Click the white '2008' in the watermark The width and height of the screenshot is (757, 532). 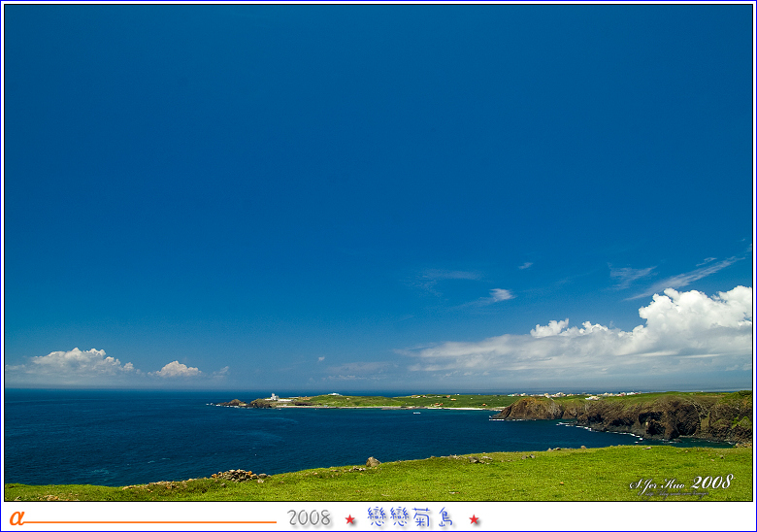[x=712, y=482]
